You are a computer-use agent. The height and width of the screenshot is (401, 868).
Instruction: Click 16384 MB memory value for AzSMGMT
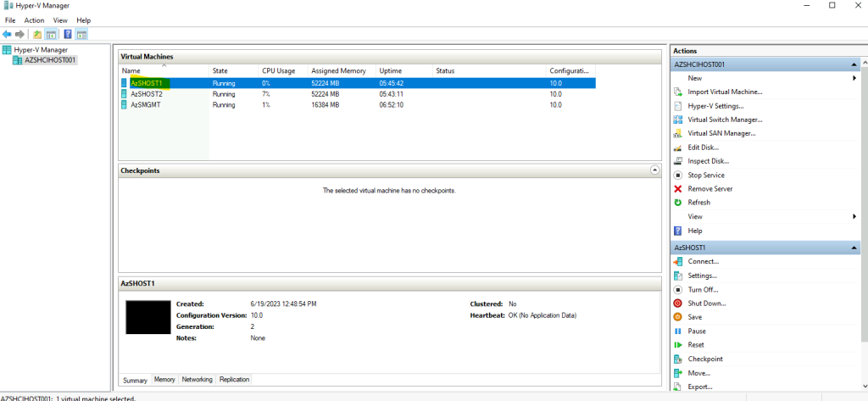[325, 104]
